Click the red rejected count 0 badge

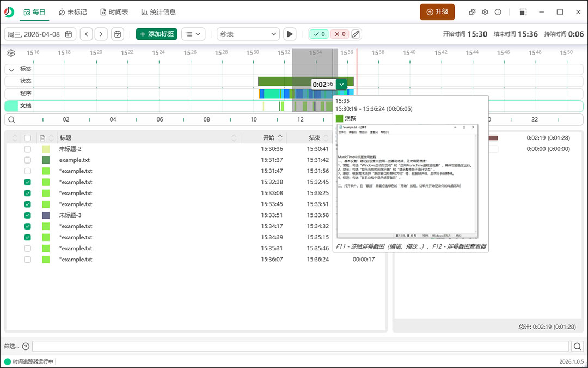tap(340, 34)
